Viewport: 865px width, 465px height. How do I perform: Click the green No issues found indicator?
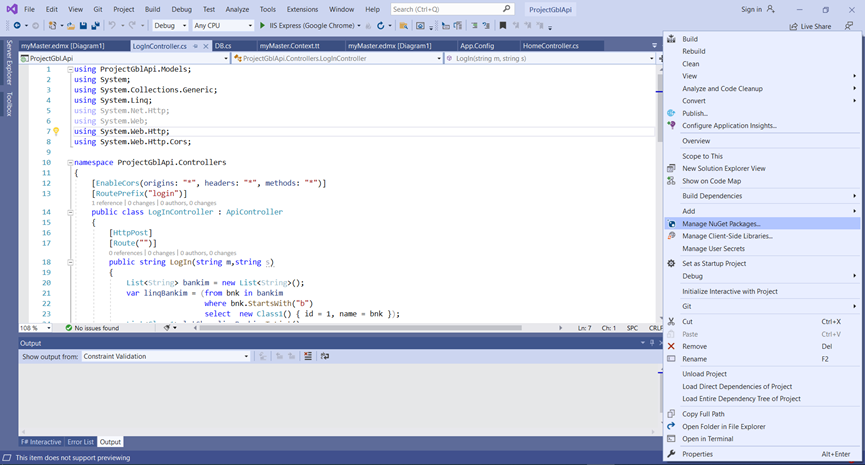[92, 328]
